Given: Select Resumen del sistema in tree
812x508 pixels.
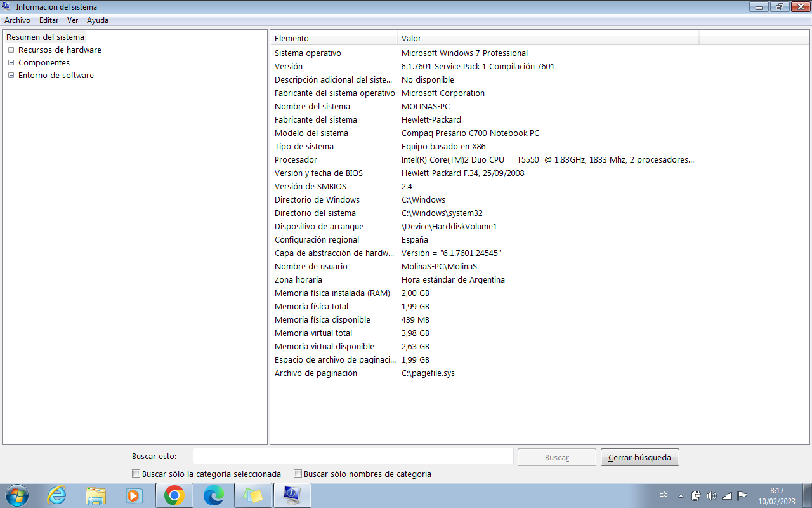Looking at the screenshot, I should (x=45, y=37).
